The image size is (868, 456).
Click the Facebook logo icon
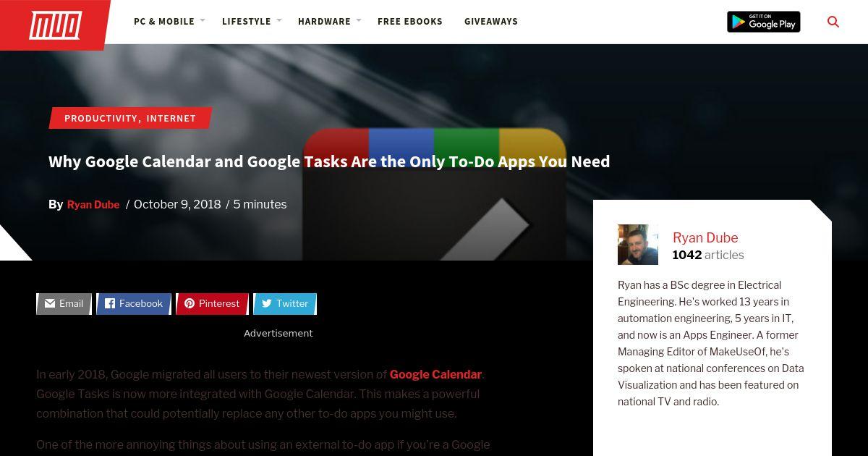(110, 303)
